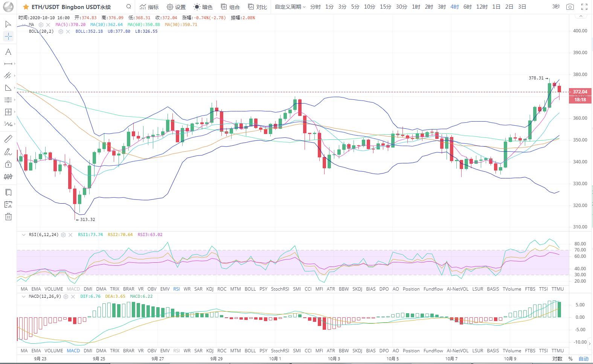Open BOLL indicator settings gear

(61, 32)
